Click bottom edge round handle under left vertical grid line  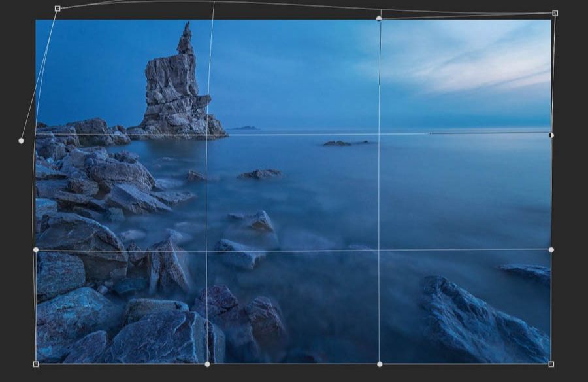point(207,364)
